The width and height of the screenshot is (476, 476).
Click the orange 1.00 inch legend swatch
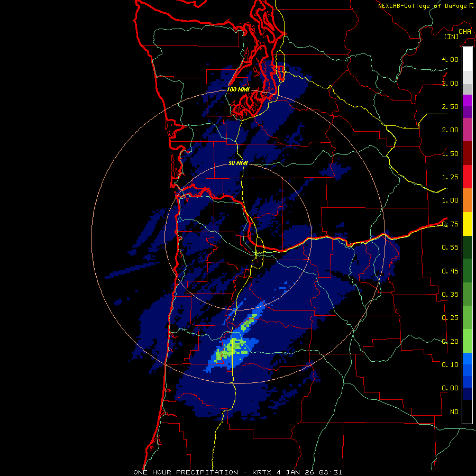click(x=467, y=200)
